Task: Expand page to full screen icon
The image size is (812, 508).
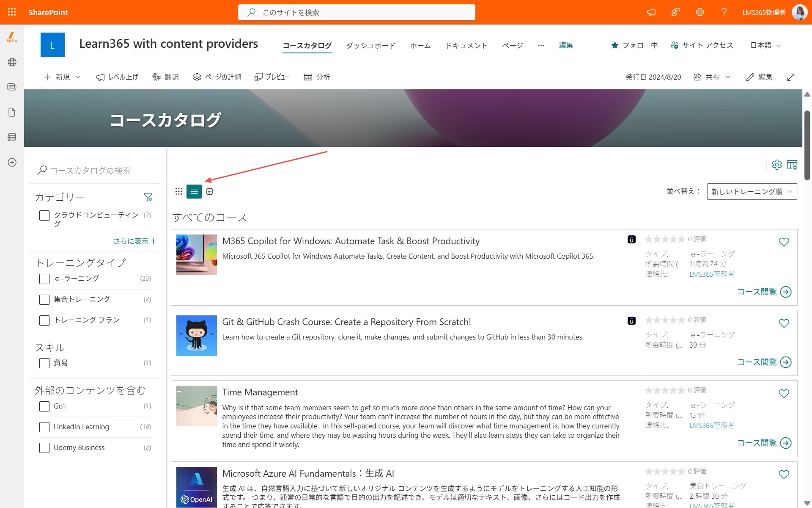Action: click(790, 77)
